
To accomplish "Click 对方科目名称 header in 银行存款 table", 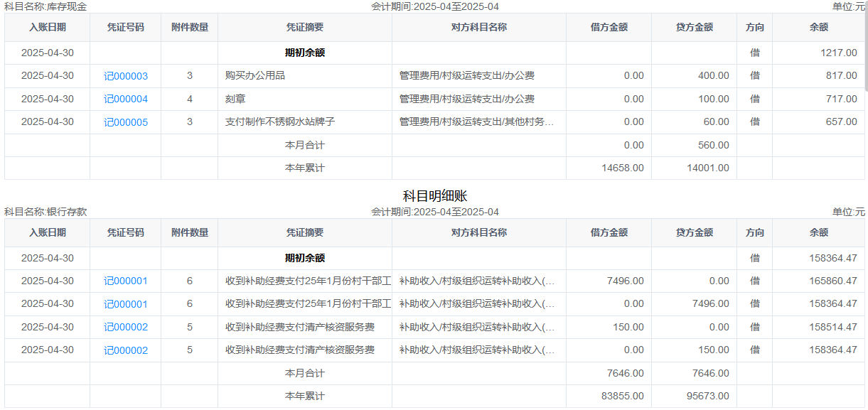I will click(479, 233).
